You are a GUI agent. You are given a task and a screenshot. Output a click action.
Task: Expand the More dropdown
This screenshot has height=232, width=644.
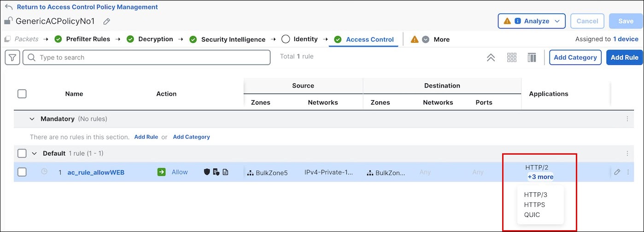pyautogui.click(x=426, y=40)
